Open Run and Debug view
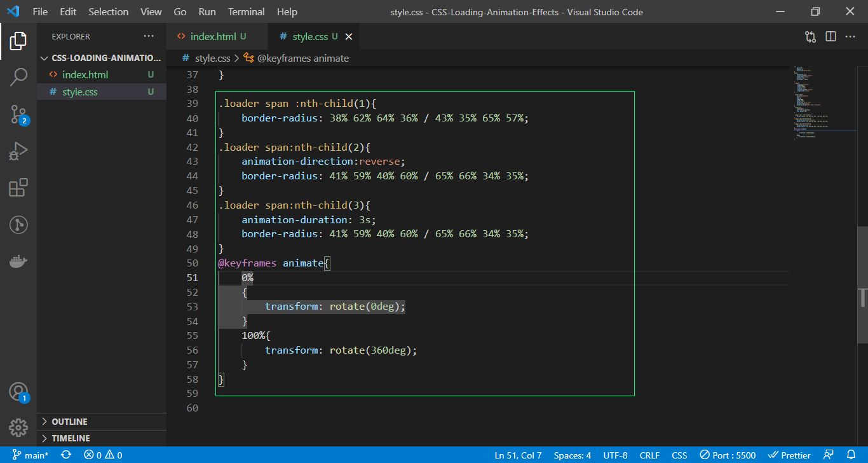868x463 pixels. click(x=18, y=151)
